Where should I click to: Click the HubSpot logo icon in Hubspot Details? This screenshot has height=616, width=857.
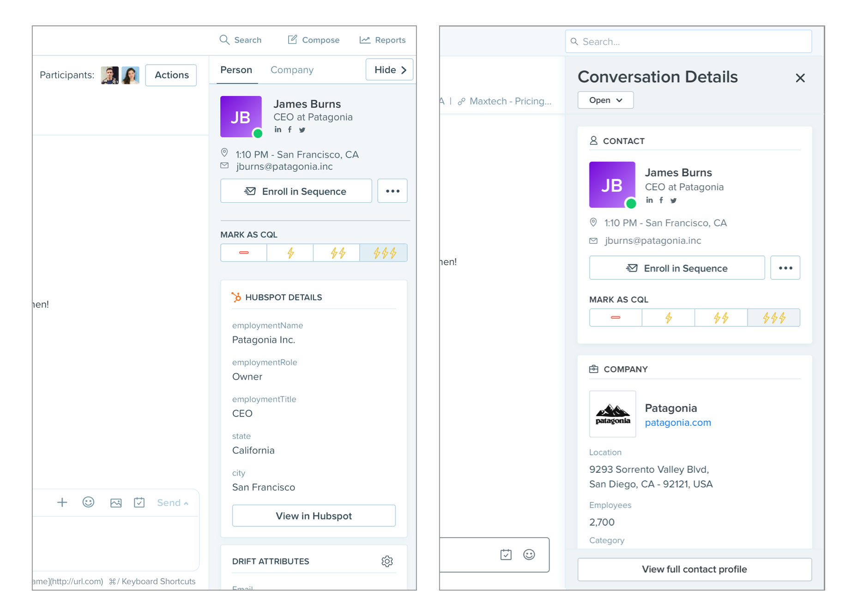(236, 297)
